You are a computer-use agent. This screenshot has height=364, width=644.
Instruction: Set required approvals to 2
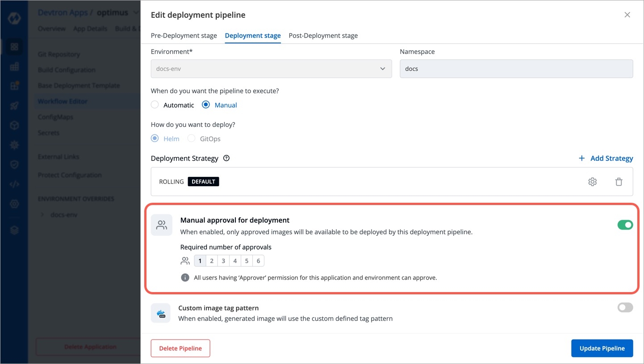(212, 261)
